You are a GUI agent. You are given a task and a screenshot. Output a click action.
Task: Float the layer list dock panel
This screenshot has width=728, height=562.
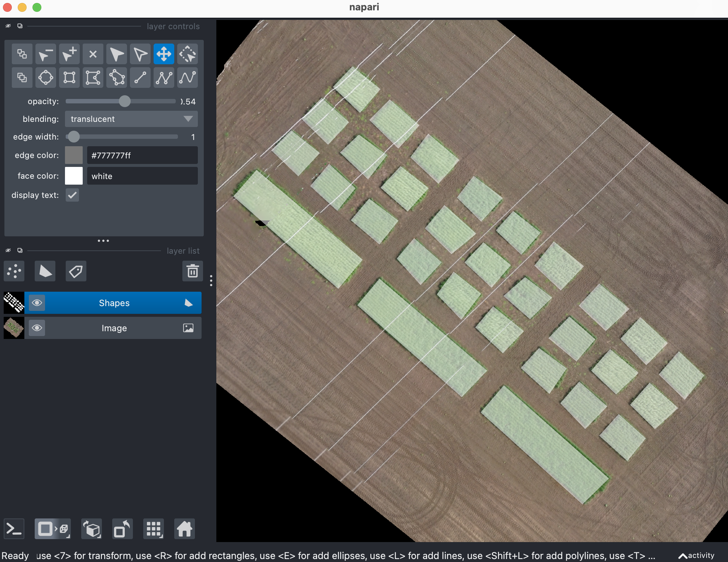(x=20, y=250)
